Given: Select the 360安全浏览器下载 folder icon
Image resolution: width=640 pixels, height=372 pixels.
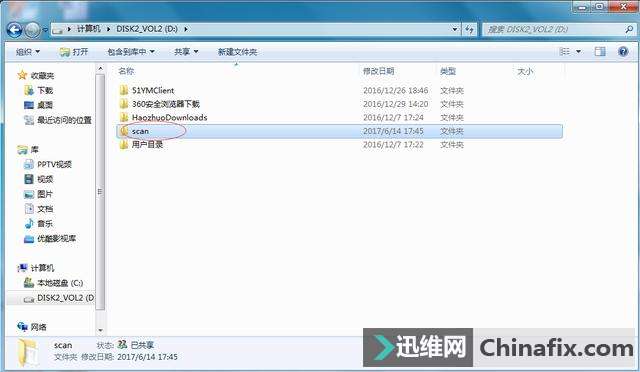Looking at the screenshot, I should 124,104.
